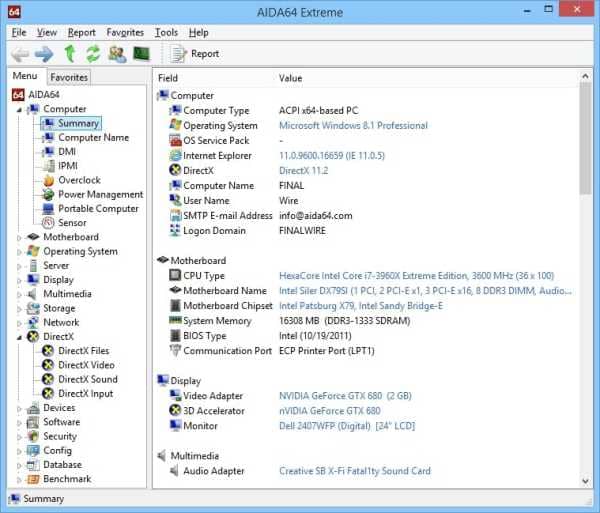The width and height of the screenshot is (600, 513).
Task: Open the NVIDIA GeForce GTX 680 (2 GB) link
Action: coord(345,396)
